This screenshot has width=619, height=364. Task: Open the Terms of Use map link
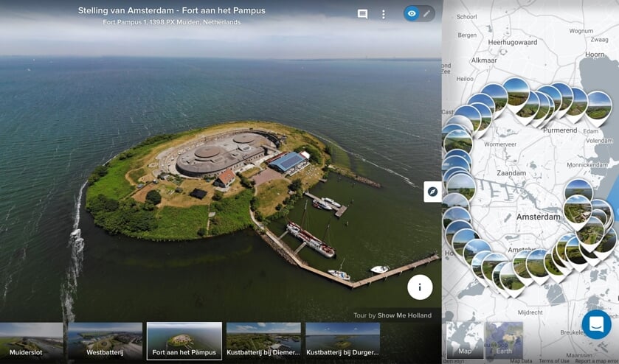[554, 361]
